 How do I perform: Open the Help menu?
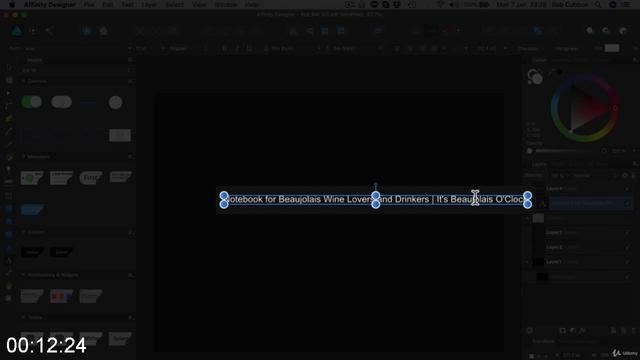[x=251, y=4]
